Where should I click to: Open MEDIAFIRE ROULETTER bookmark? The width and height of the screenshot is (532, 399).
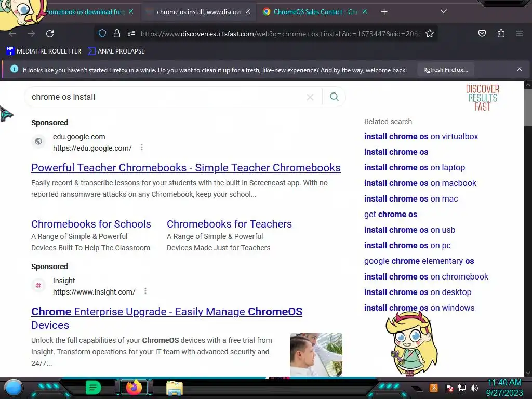[x=44, y=51]
